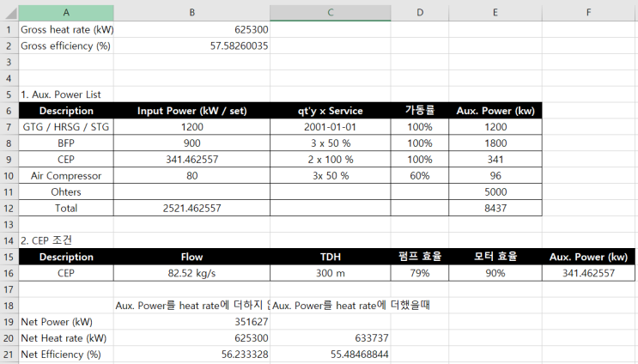Select the cell containing 2001-01-01
The image size is (638, 364).
[x=329, y=127]
